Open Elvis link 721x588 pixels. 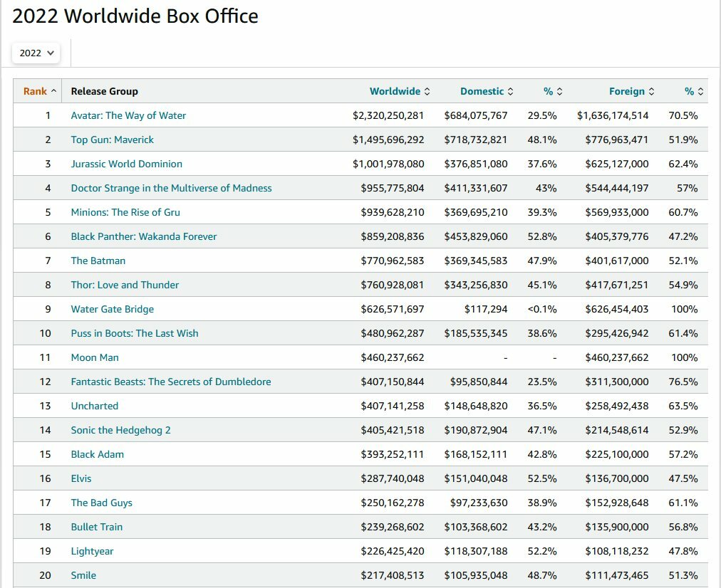81,478
